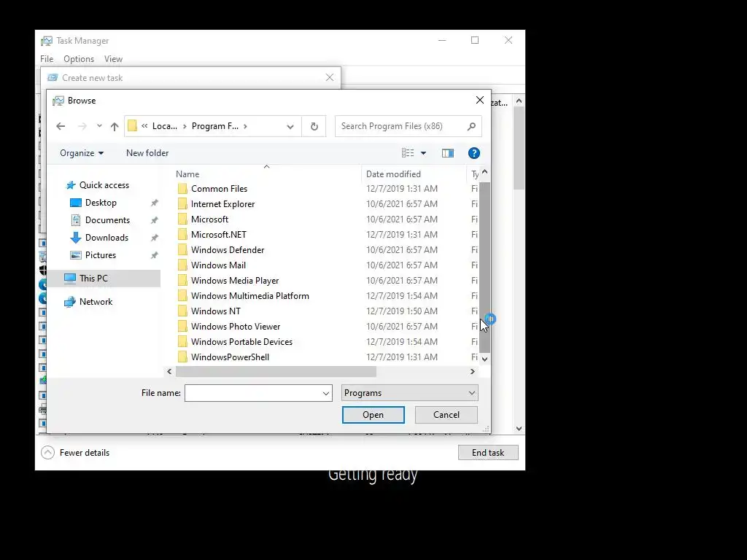Select Quick access in navigation pane
The width and height of the screenshot is (747, 560).
tap(104, 184)
